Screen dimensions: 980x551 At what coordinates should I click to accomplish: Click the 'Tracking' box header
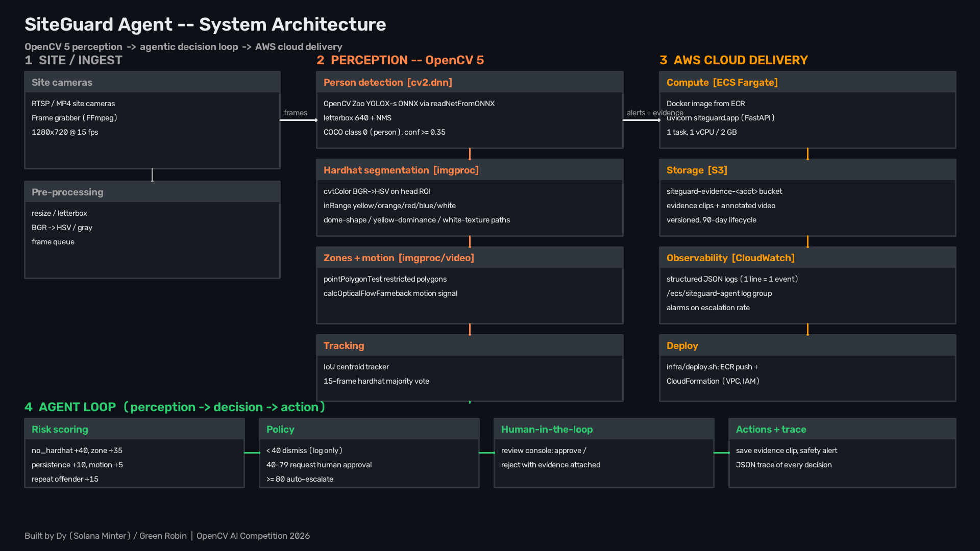click(470, 345)
